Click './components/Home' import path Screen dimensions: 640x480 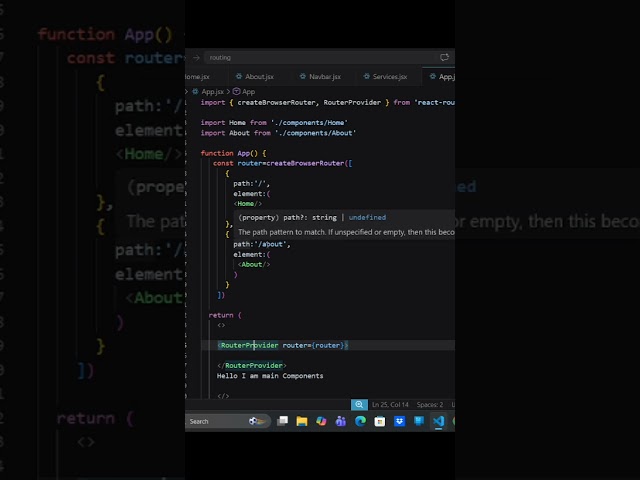click(x=309, y=122)
